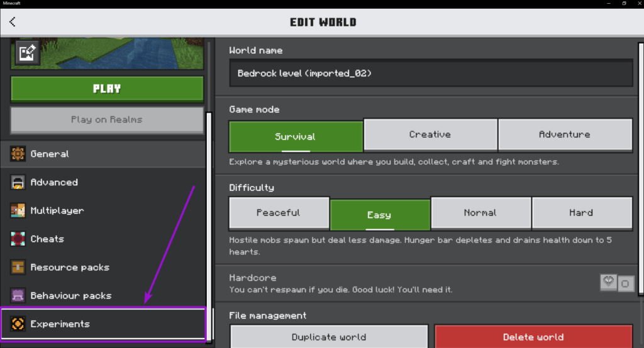The height and width of the screenshot is (348, 644).
Task: Click the right settings panel scrollbar
Action: coord(641,168)
